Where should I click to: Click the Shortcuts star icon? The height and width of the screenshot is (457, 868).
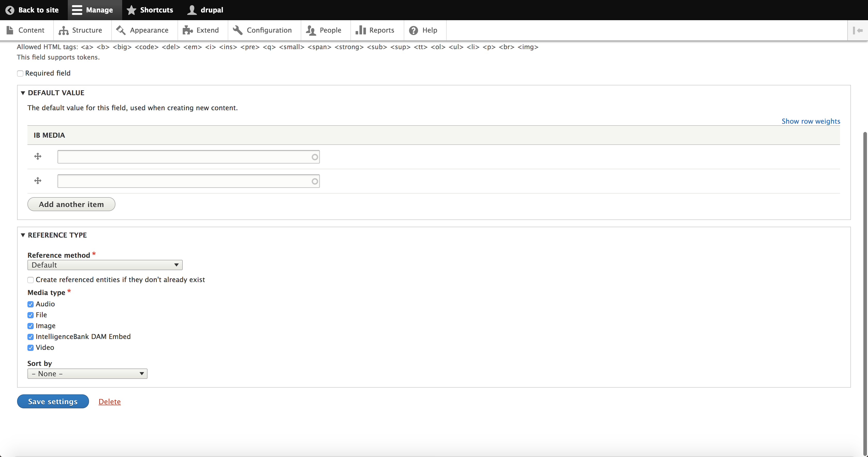pos(131,10)
